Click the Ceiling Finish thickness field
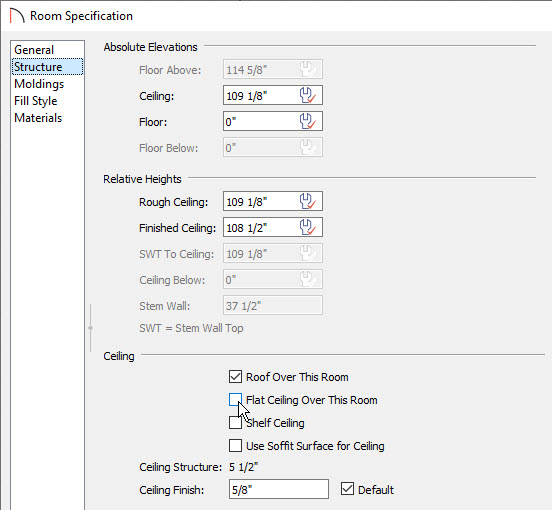Screen dimensions: 552x510 click(279, 489)
